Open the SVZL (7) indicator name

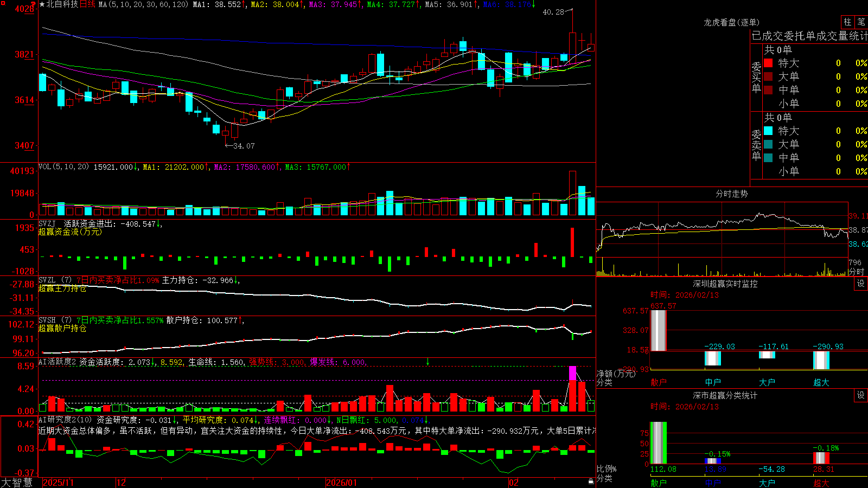pos(55,280)
